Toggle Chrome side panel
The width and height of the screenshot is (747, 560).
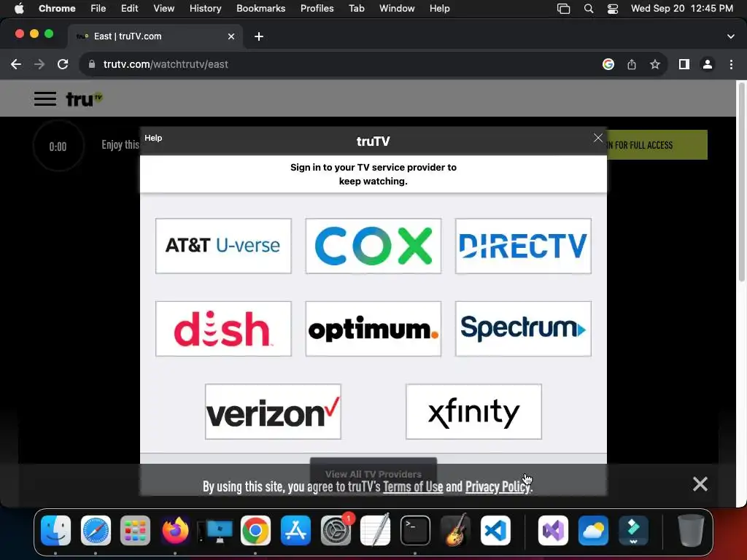tap(684, 64)
